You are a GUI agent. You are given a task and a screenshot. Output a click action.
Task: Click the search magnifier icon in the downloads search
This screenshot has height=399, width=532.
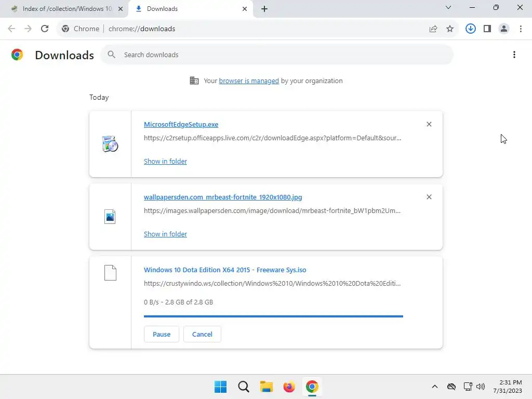111,54
